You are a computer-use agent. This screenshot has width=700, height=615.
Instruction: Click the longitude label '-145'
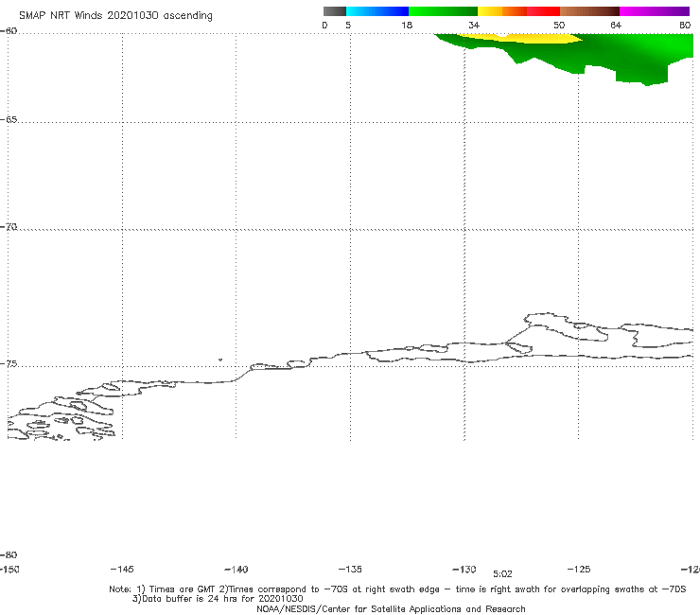[122, 569]
